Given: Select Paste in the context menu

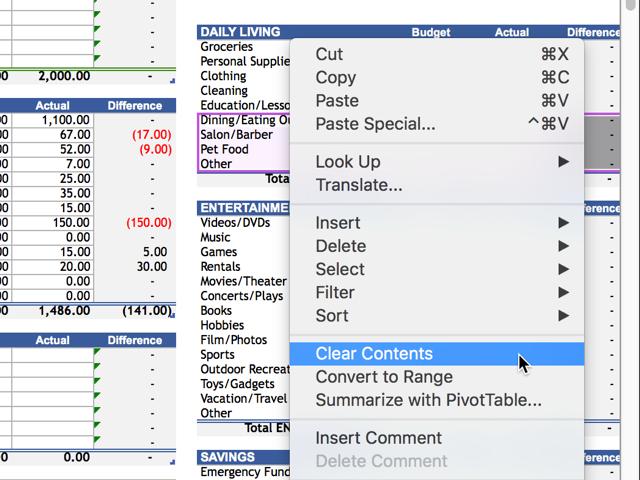Looking at the screenshot, I should point(437,101).
